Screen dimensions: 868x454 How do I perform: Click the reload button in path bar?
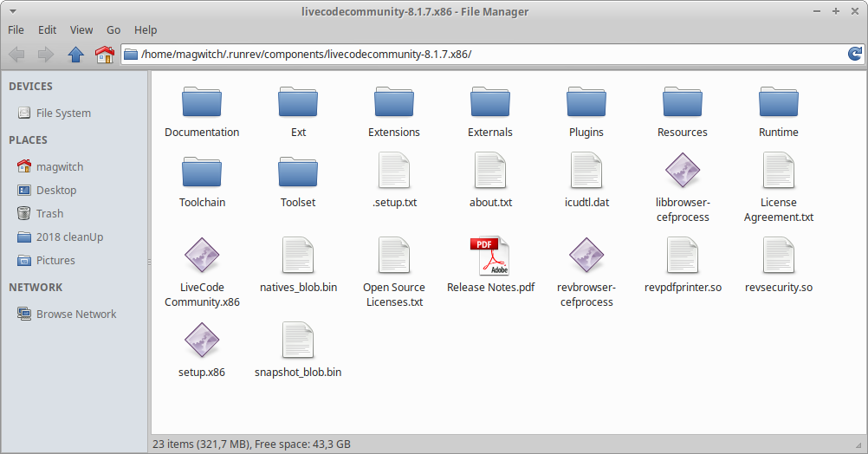[x=854, y=55]
